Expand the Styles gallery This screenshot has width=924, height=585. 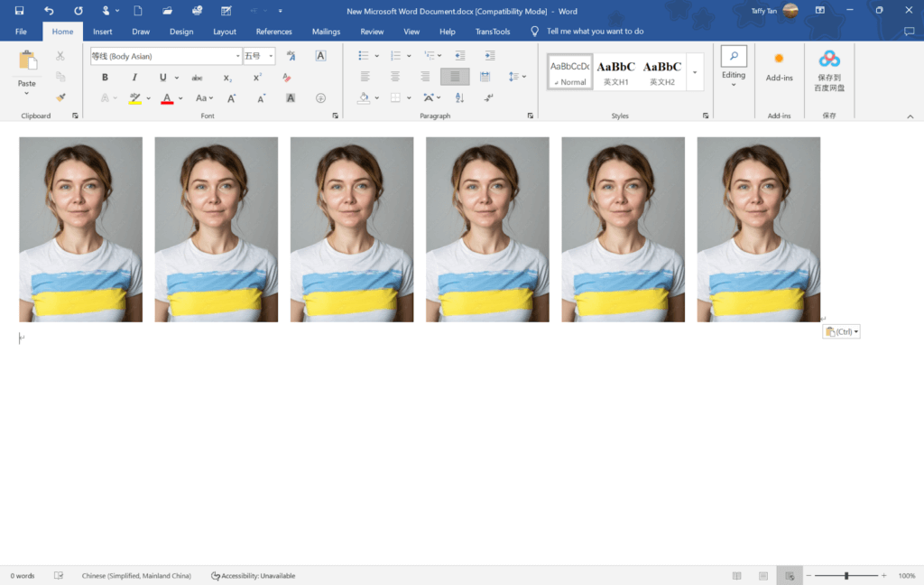[x=695, y=71]
